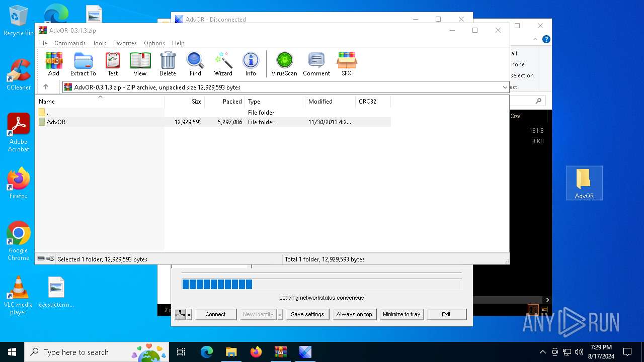Screen dimensions: 644x362
Task: Open the notification center icon
Action: pyautogui.click(x=627, y=352)
